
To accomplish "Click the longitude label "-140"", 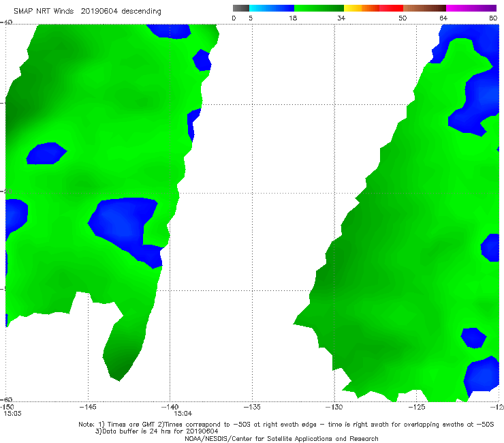I will coord(170,407).
